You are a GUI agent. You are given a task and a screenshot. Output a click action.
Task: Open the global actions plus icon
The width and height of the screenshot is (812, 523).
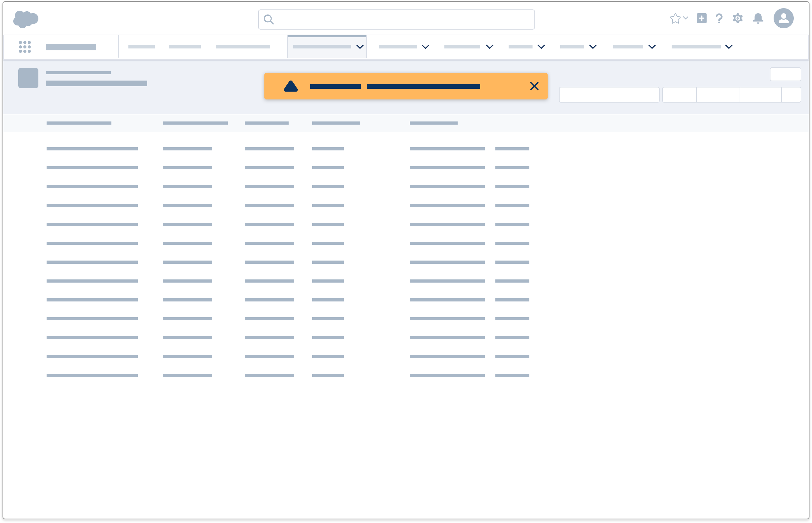pyautogui.click(x=702, y=18)
